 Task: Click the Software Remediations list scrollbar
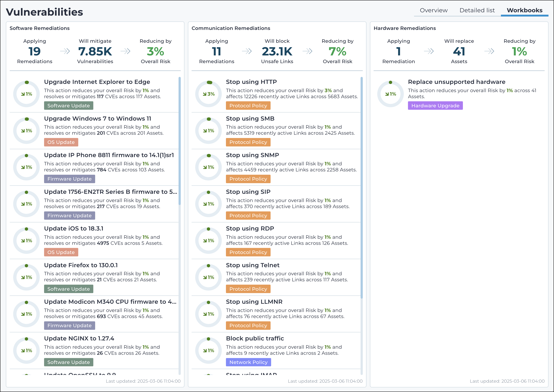(x=179, y=141)
